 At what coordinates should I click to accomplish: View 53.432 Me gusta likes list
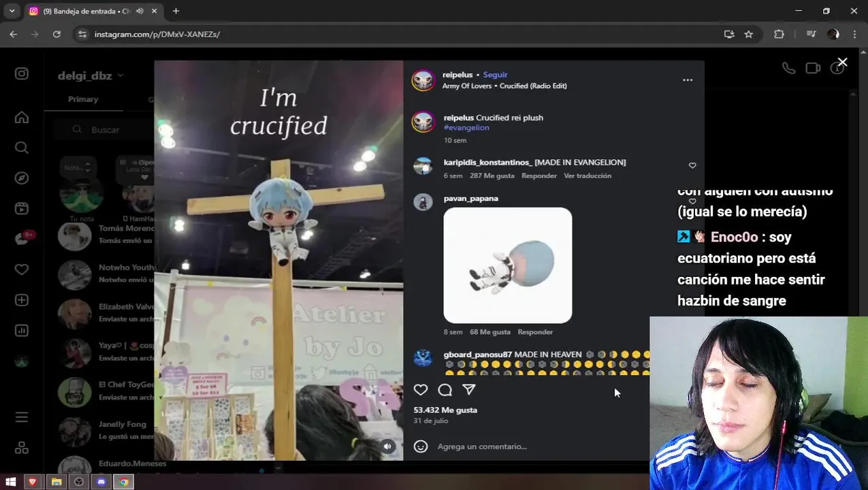(445, 410)
